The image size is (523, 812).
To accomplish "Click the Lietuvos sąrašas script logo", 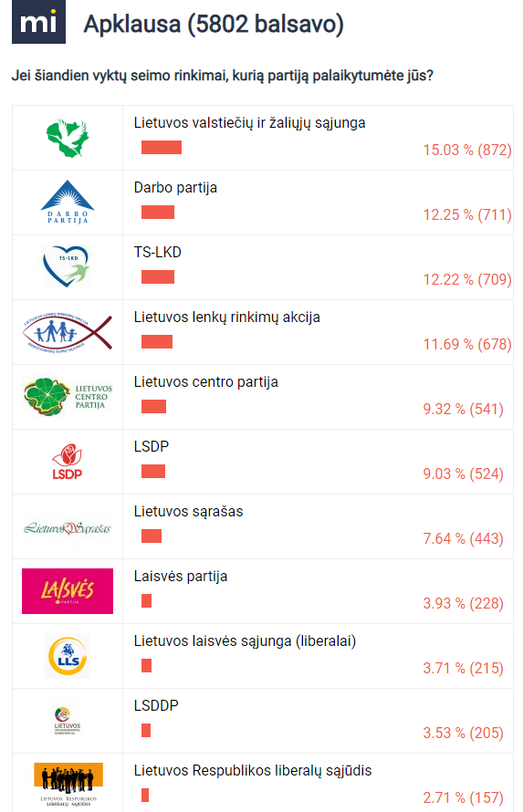I will (x=68, y=528).
